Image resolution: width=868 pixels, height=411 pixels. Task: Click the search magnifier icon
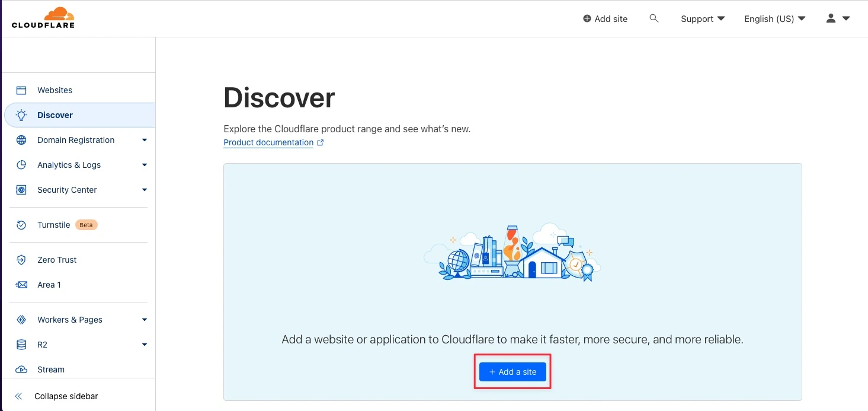(654, 18)
